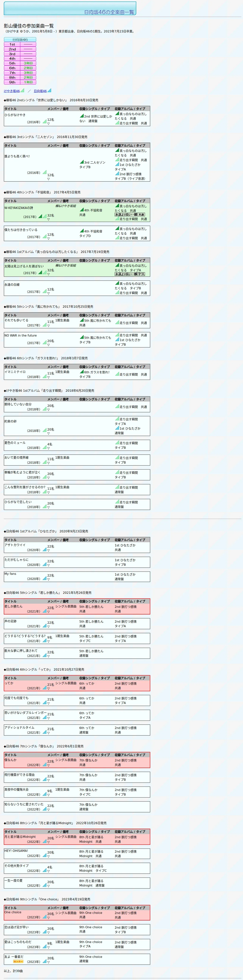Click the orange センター badge under 友よ 一番星だ
The height and width of the screenshot is (980, 243).
[18, 961]
